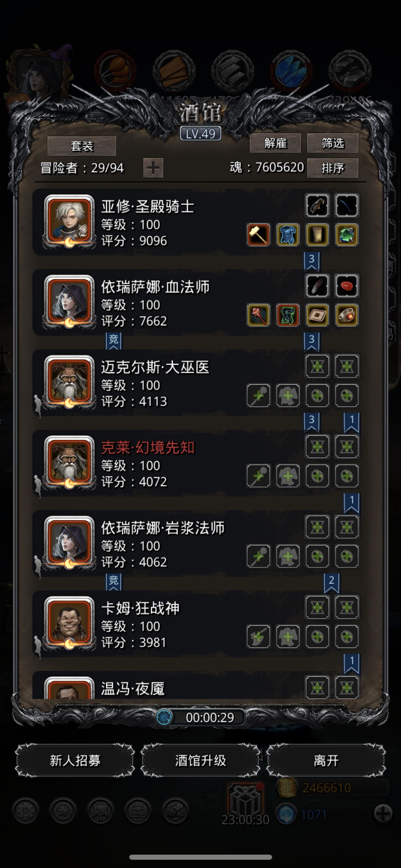This screenshot has width=401, height=868.
Task: Open 酒馆升级 tavern upgrade
Action: coord(200,761)
